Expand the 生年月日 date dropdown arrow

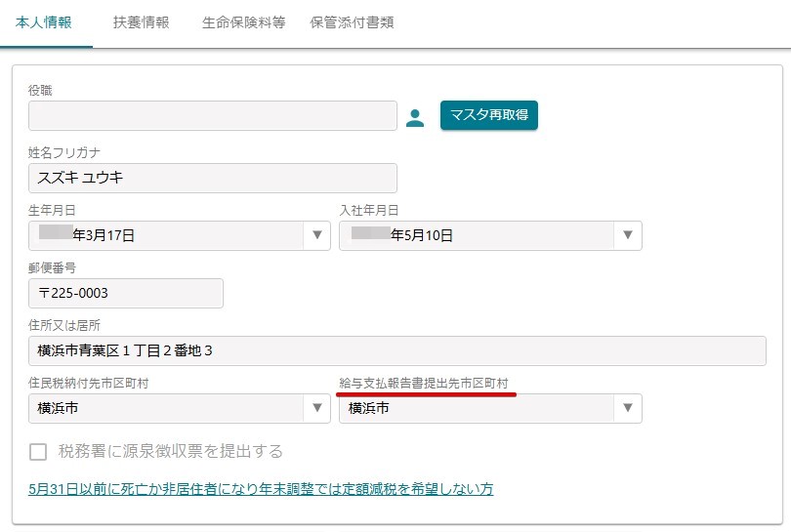(x=316, y=235)
